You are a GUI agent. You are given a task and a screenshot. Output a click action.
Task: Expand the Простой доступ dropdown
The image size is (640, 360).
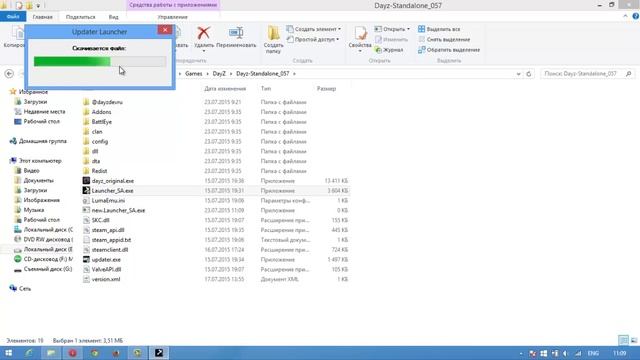[x=338, y=40]
